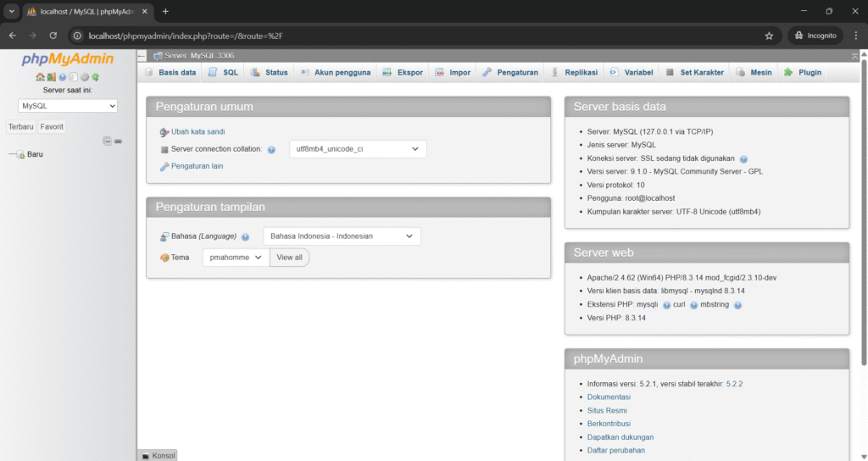Open the Pengaturan tab
Viewport: 868px width, 461px height.
[x=510, y=73]
